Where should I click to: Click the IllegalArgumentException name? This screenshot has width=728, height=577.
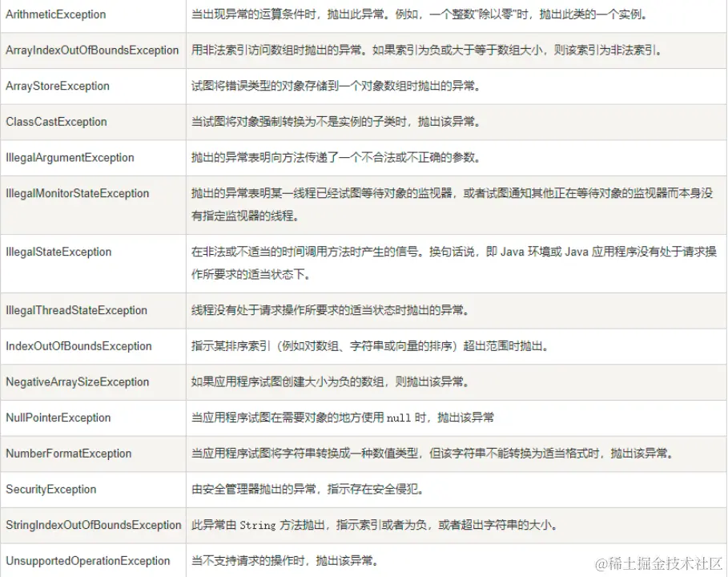[70, 158]
